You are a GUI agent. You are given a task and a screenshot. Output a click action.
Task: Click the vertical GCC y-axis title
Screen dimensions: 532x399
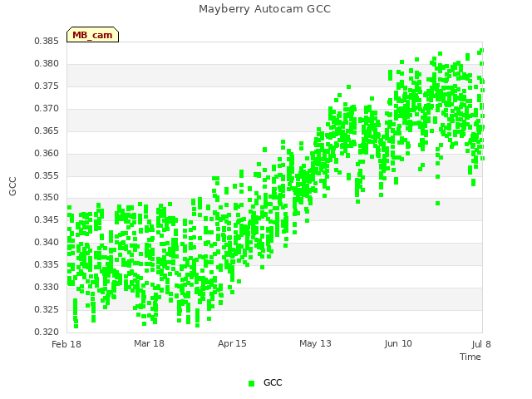(12, 186)
